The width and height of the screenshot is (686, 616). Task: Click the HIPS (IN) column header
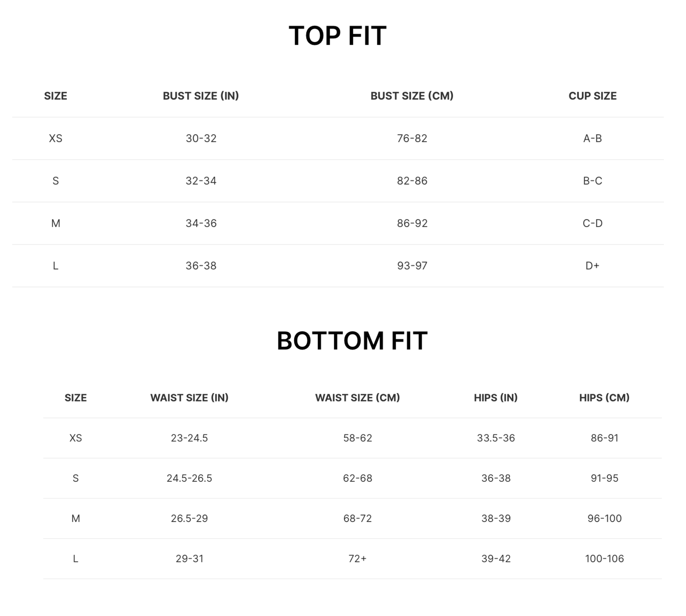point(496,398)
